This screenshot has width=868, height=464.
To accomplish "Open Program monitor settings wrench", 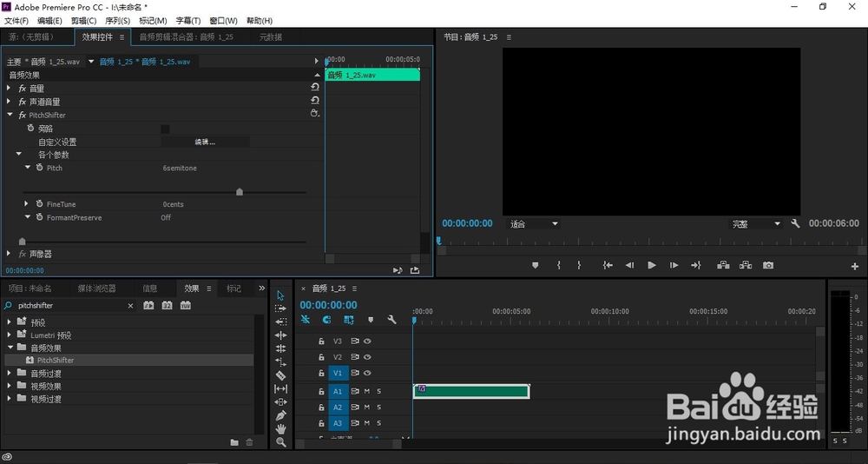I will click(x=795, y=223).
